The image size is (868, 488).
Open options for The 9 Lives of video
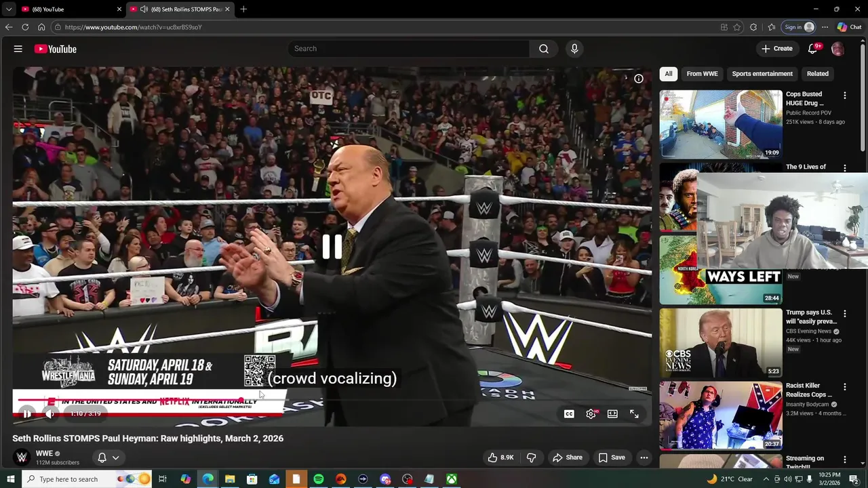coord(844,168)
